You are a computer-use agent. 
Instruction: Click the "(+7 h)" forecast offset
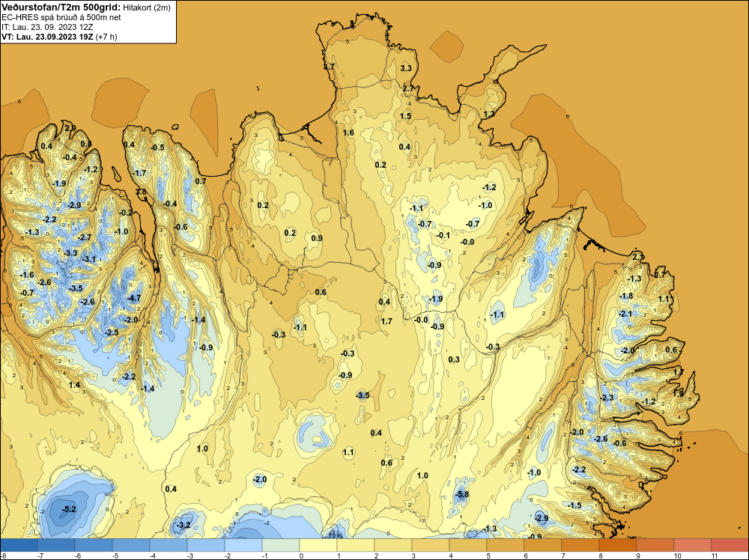pyautogui.click(x=106, y=37)
